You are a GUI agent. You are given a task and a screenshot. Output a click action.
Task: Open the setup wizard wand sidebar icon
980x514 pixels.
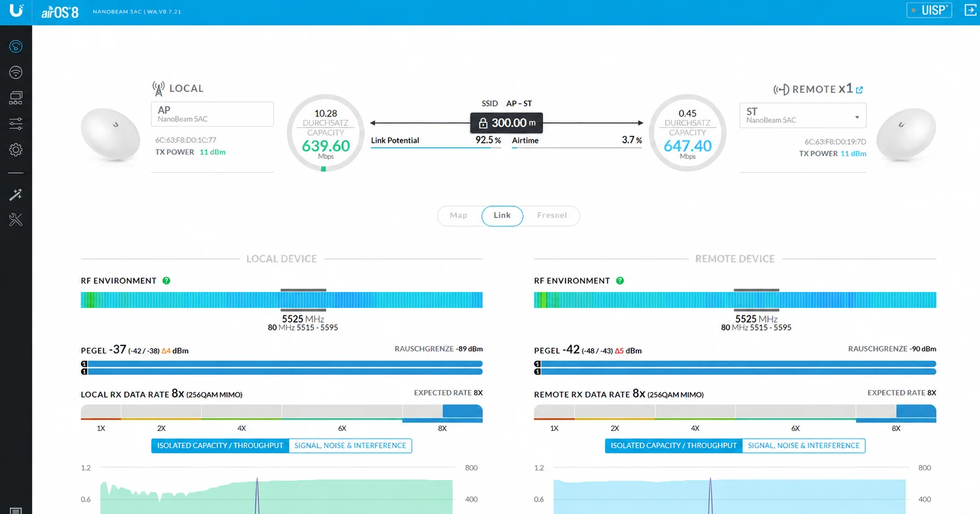tap(16, 195)
